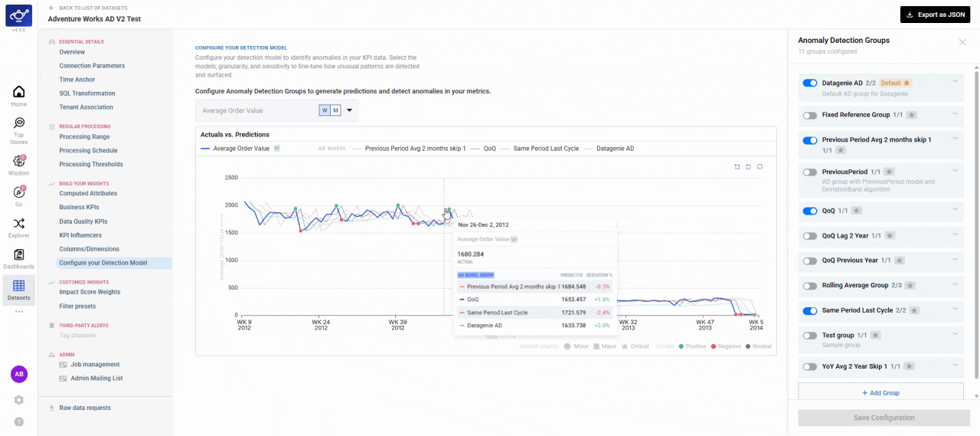Open Top Stories in sidebar
Image resolution: width=980 pixels, height=436 pixels.
tap(18, 130)
